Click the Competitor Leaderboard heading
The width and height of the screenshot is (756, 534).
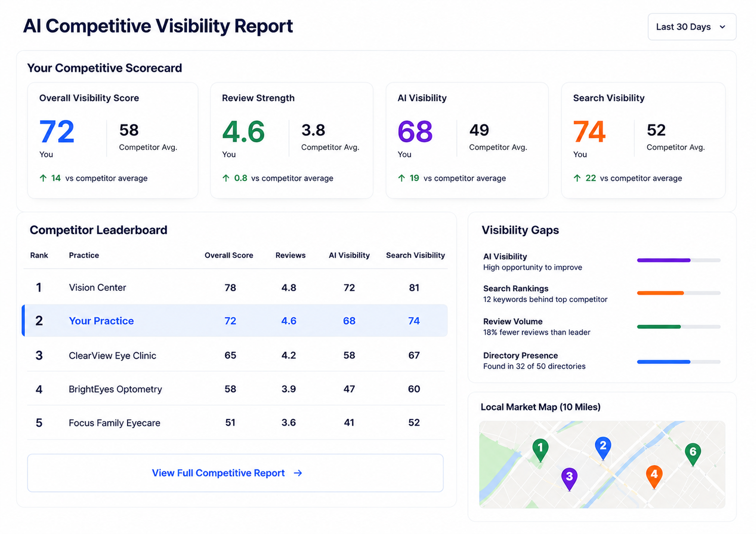(x=98, y=230)
